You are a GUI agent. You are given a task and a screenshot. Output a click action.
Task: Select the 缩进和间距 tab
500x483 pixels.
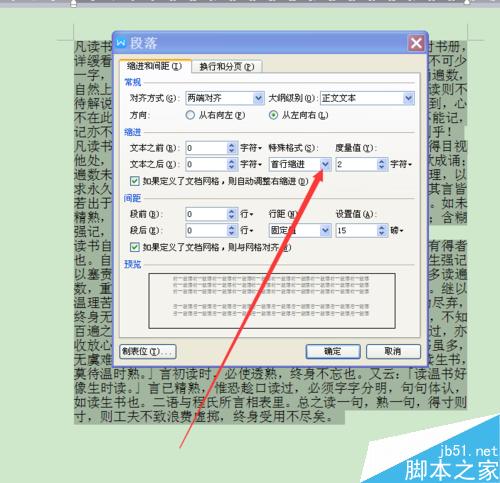[x=155, y=66]
